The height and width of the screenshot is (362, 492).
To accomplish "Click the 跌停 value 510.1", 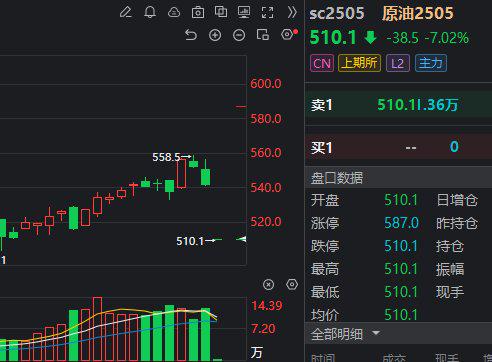I will 401,246.
